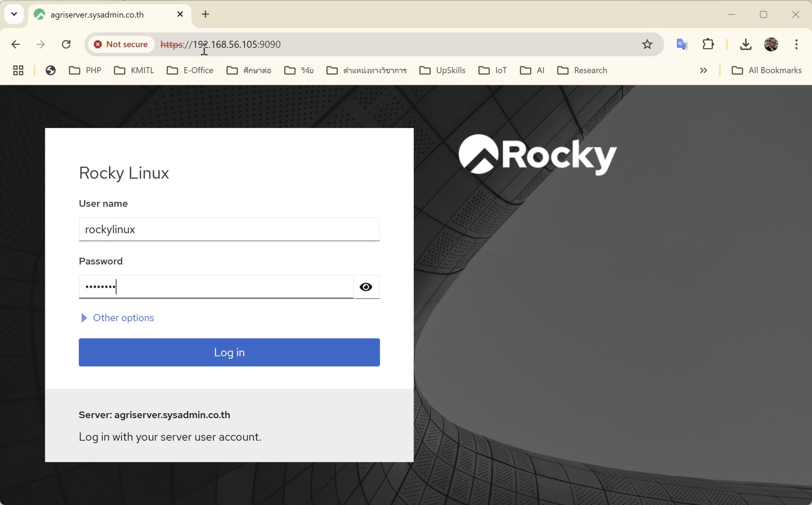This screenshot has width=812, height=505.
Task: Go back to the previous page
Action: [x=15, y=44]
